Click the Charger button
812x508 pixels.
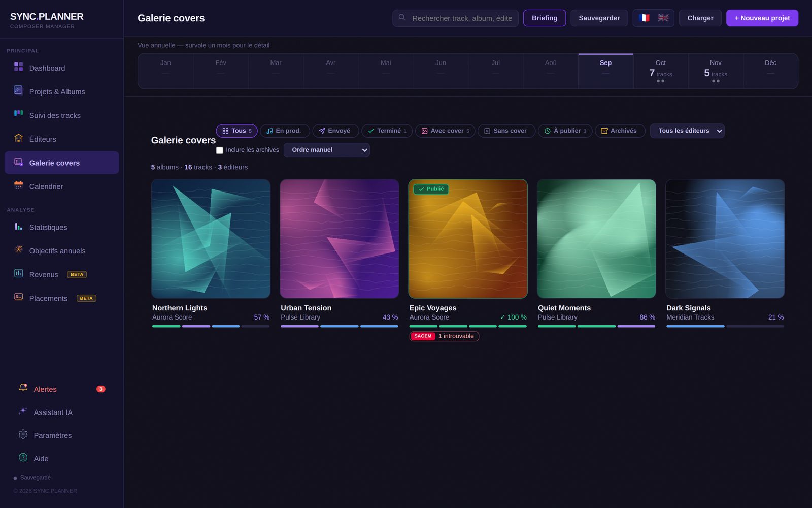coord(700,18)
